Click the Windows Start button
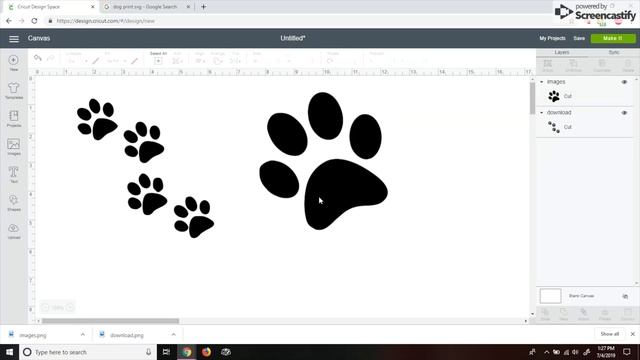 click(x=9, y=352)
